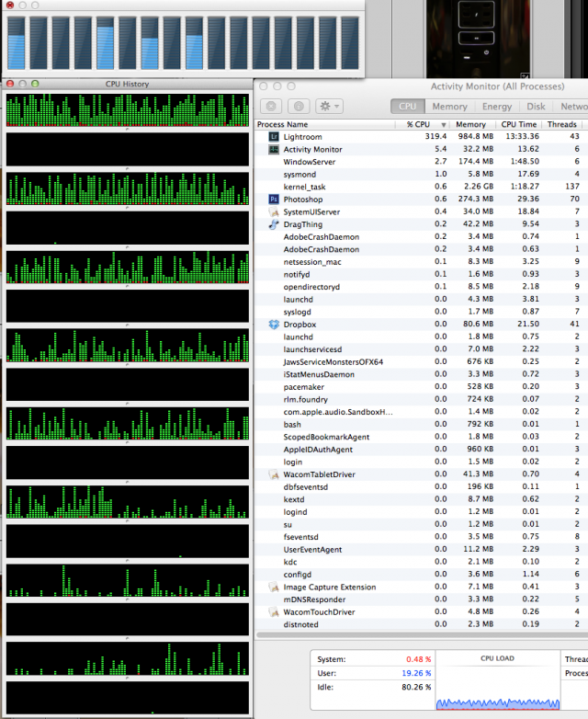Click the Lightroom process icon
This screenshot has height=719, width=588.
(274, 137)
